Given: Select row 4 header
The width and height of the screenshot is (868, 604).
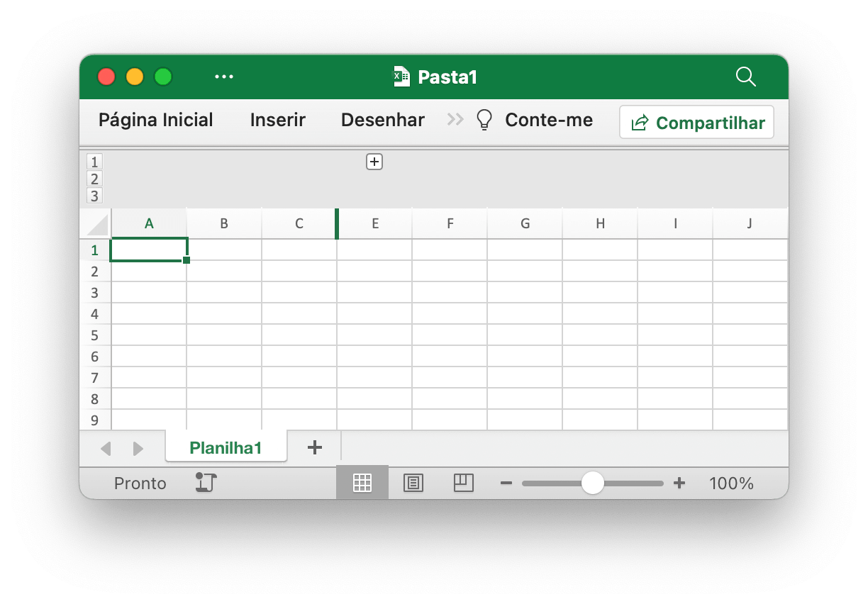Looking at the screenshot, I should pyautogui.click(x=95, y=314).
